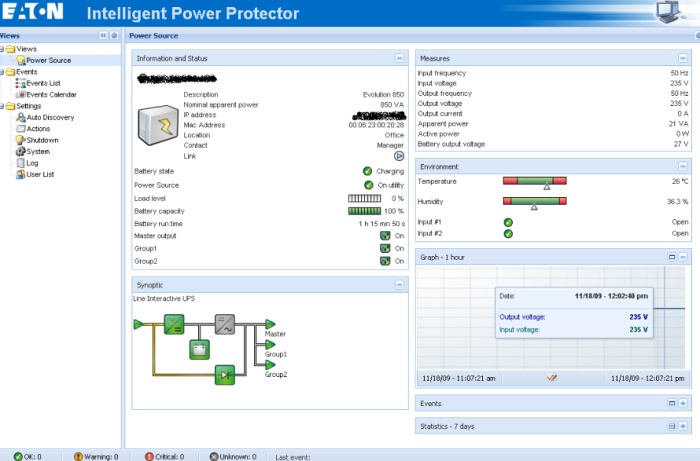This screenshot has width=700, height=461.
Task: Click the Group1 outlet On icon
Action: 385,248
